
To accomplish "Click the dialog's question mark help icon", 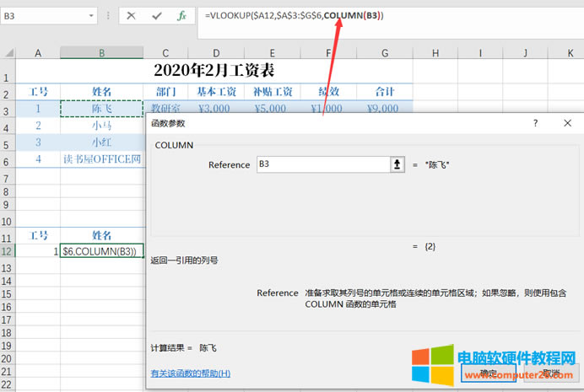I will coord(535,123).
